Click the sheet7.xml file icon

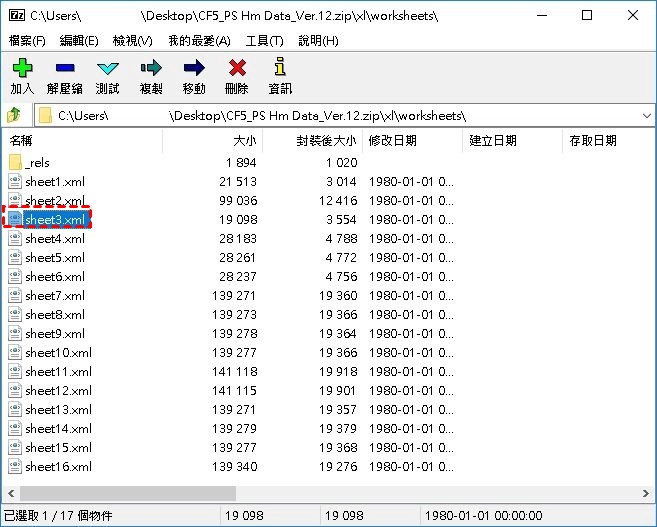(x=15, y=295)
